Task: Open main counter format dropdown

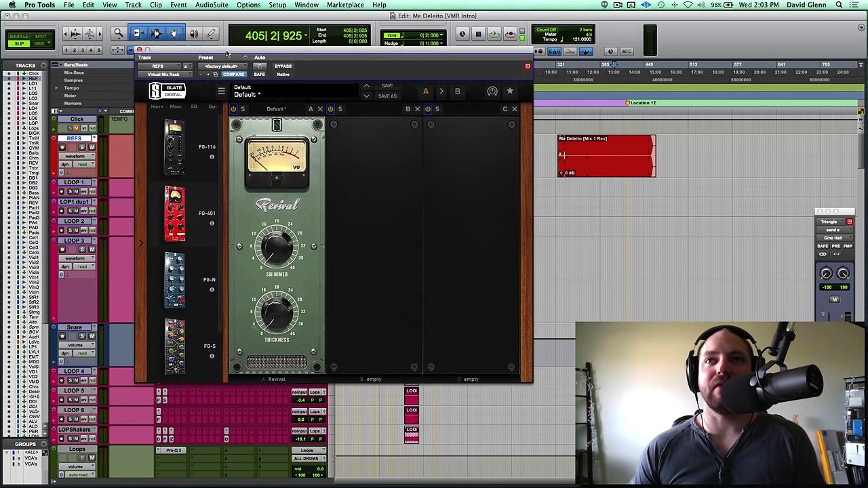Action: (x=306, y=35)
